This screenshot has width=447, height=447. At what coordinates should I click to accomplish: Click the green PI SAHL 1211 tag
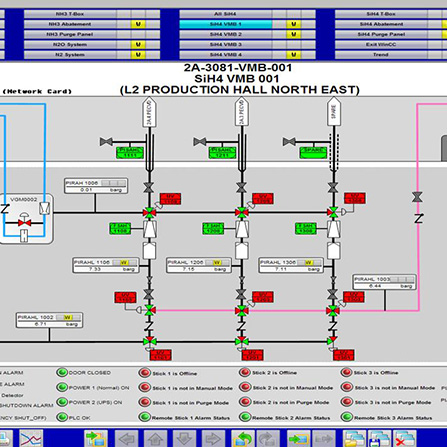222,152
